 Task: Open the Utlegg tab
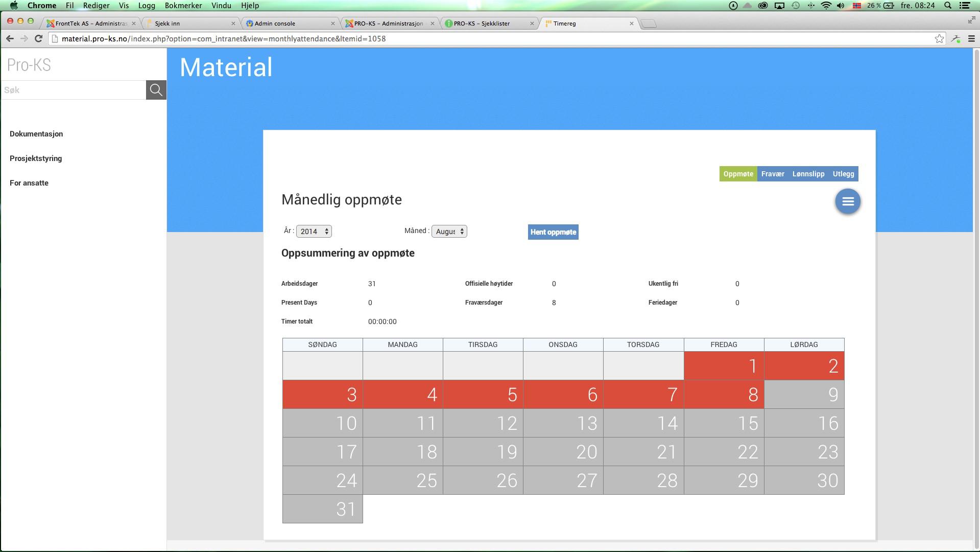843,174
